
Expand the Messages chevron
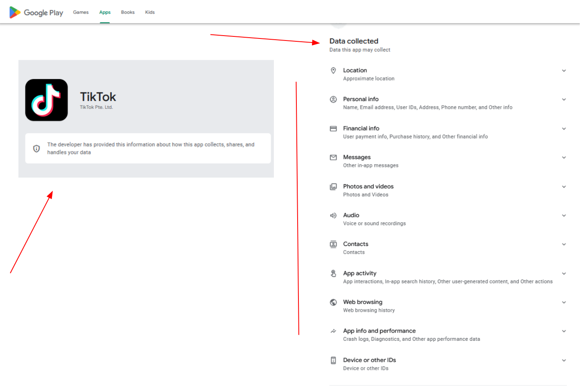(x=564, y=158)
